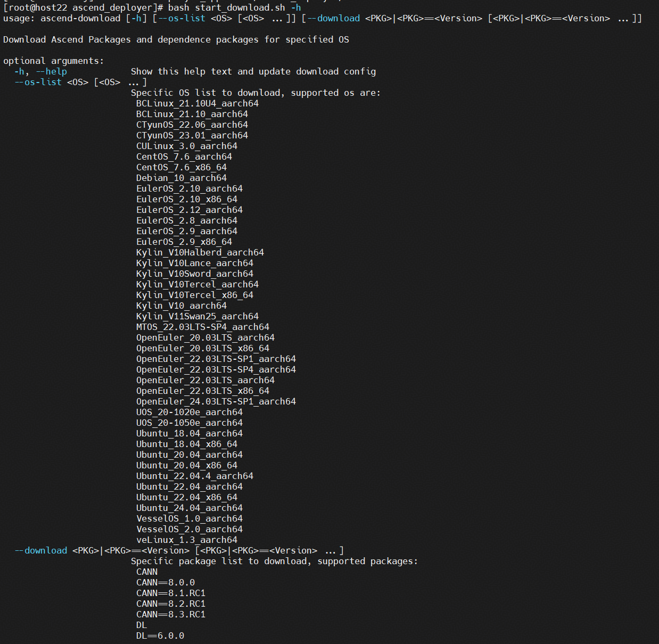
Task: Select 'Ubuntu_18.04_x86_64' line
Action: click(187, 444)
